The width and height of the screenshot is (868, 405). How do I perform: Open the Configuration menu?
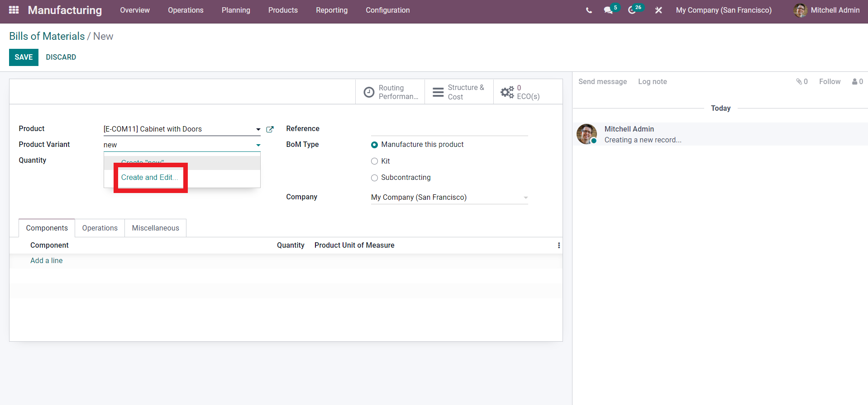pos(387,10)
